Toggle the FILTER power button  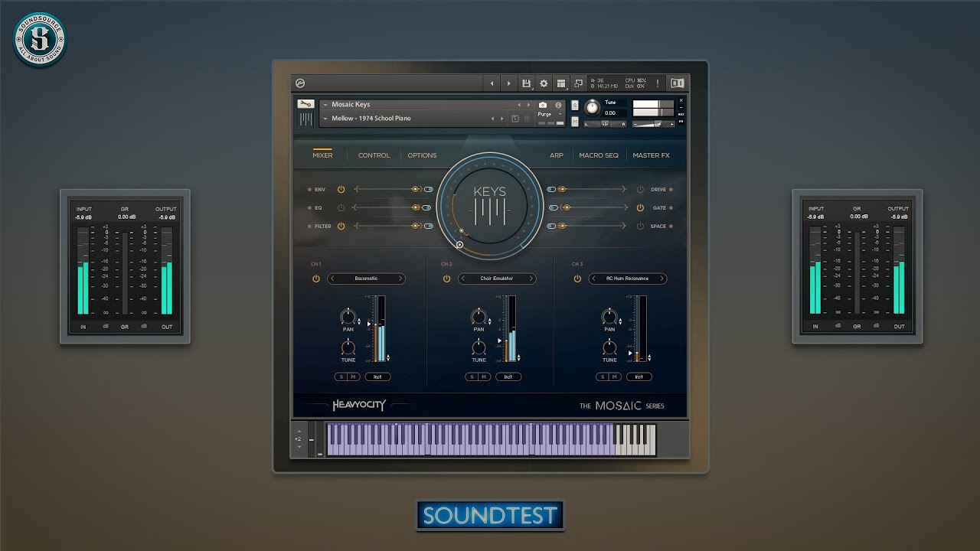point(341,226)
